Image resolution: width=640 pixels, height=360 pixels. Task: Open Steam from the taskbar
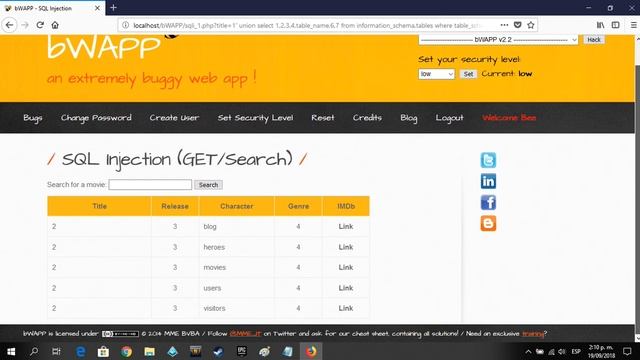point(218,351)
